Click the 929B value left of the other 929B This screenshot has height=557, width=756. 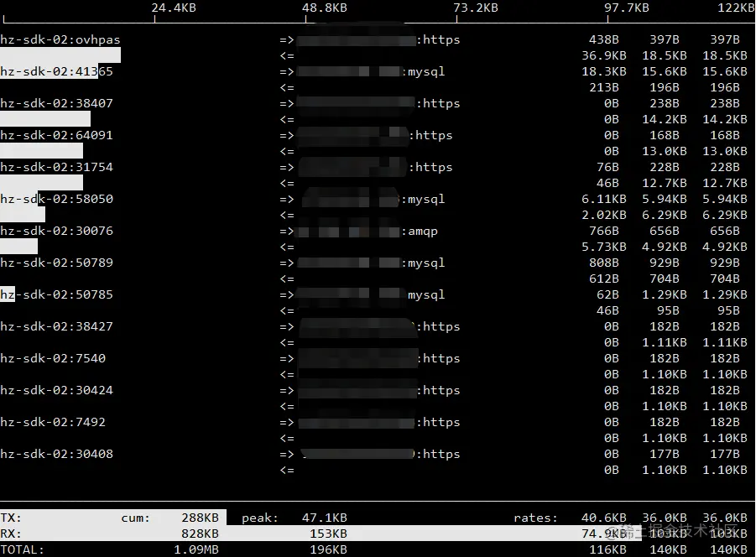(x=664, y=263)
